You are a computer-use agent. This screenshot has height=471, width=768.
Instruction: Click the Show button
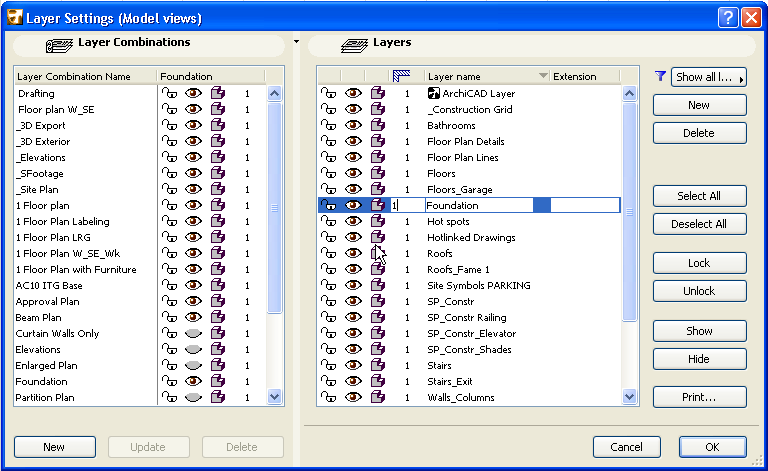[699, 331]
